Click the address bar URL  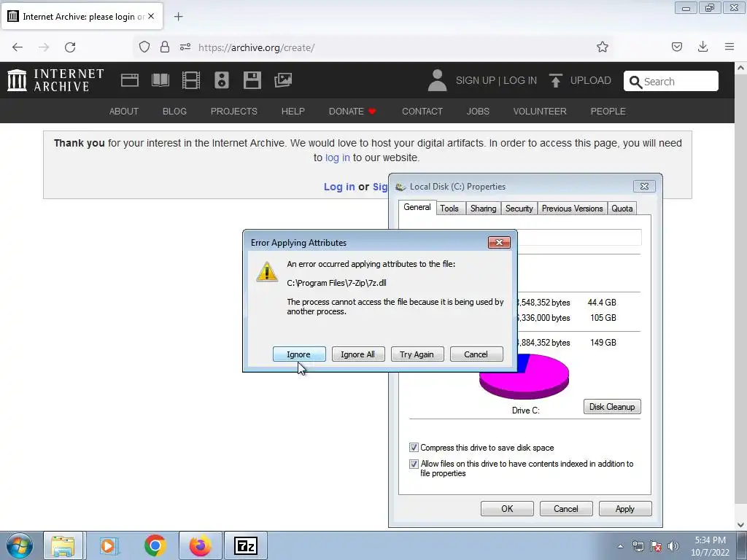[256, 47]
